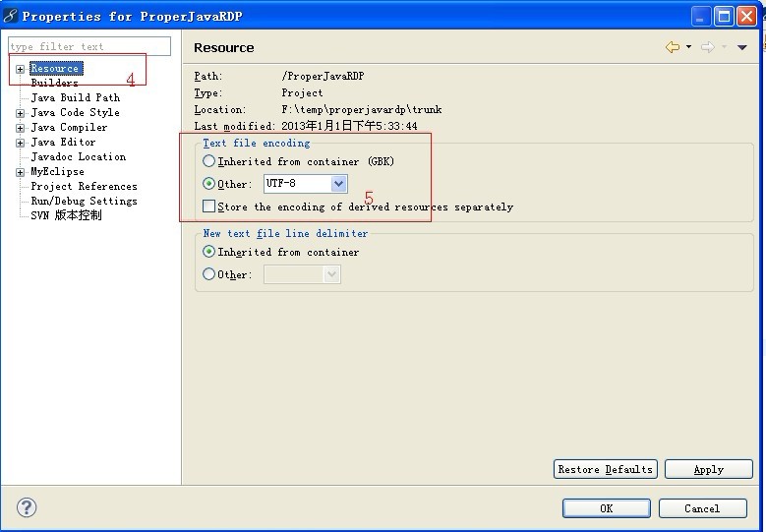Viewport: 766px width, 532px height.
Task: Open SVN 版本控制 page
Action: (66, 215)
